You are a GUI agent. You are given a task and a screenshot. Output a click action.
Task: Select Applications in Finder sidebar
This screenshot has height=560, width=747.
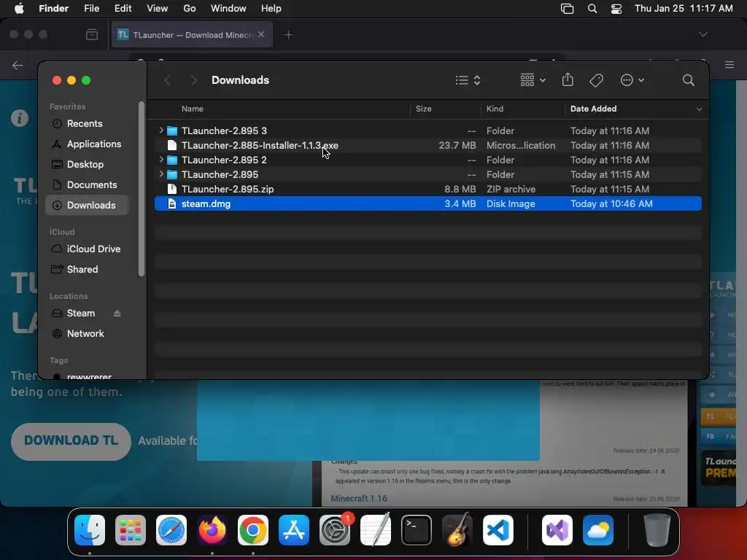[88, 144]
